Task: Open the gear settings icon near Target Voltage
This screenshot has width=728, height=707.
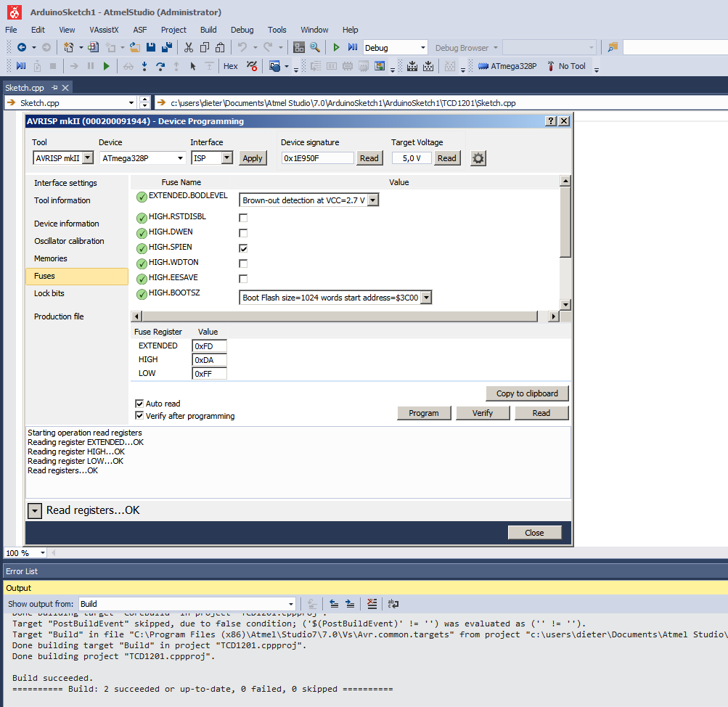Action: point(478,158)
